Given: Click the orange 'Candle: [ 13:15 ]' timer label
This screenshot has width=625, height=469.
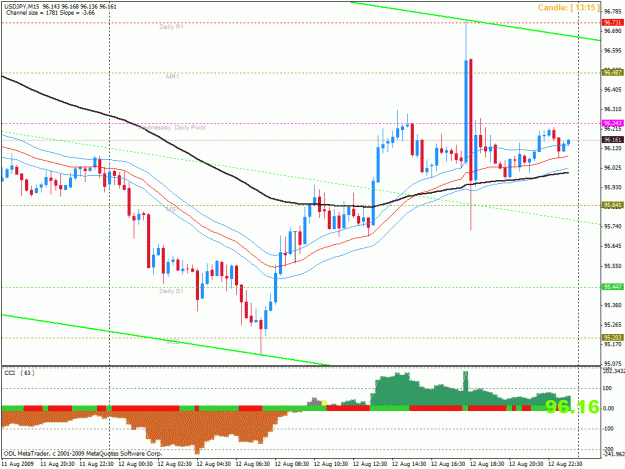Looking at the screenshot, I should coord(568,8).
